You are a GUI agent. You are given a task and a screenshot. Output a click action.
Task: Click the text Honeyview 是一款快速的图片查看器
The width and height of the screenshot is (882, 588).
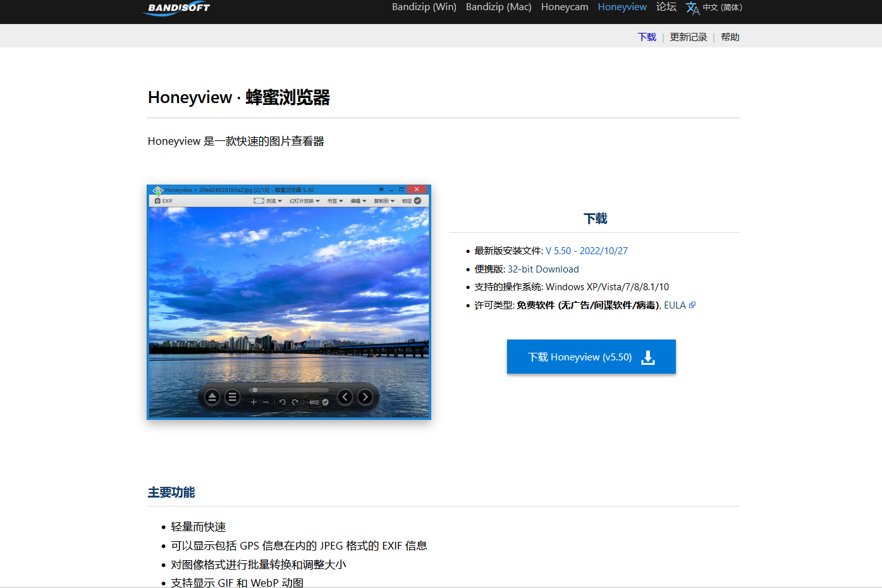coord(236,142)
